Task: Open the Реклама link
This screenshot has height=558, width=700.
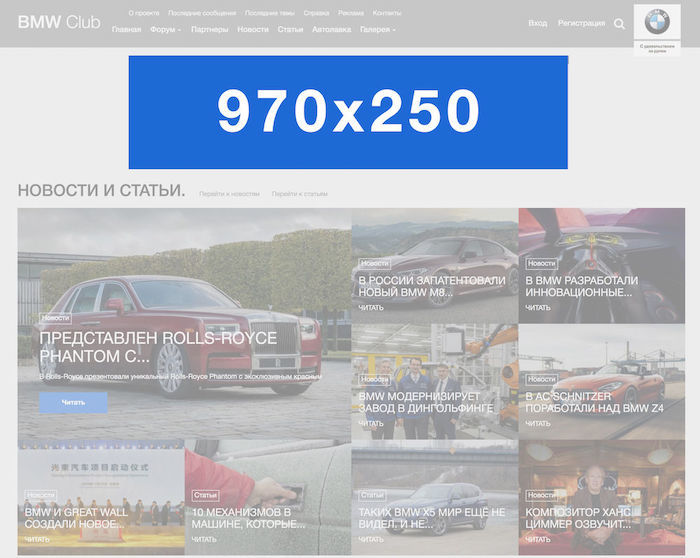Action: click(350, 13)
